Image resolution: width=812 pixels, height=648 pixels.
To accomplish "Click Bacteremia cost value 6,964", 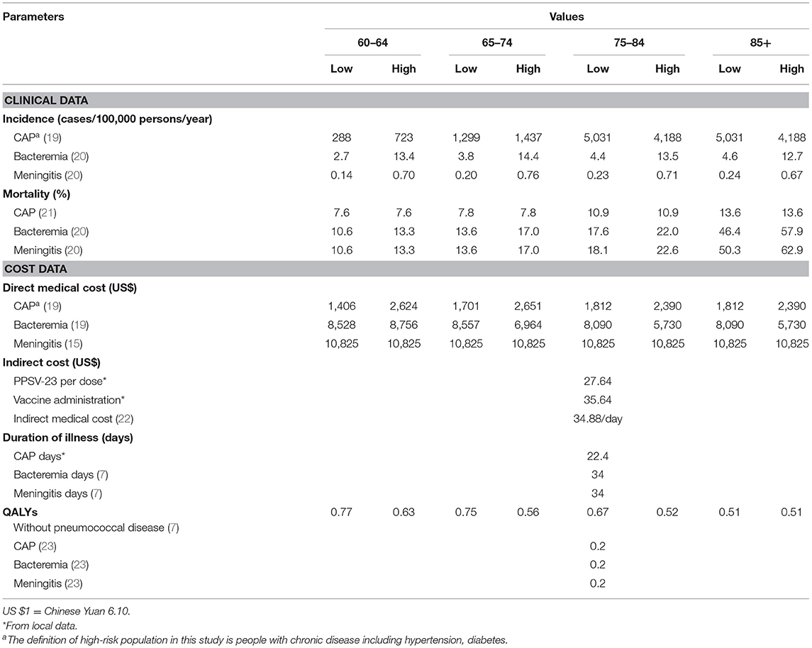I will pos(528,325).
